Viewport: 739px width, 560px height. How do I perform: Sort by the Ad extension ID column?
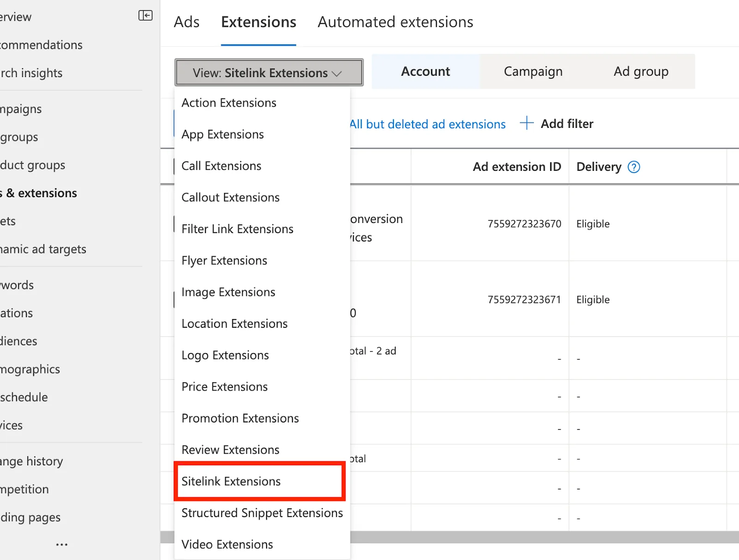(x=517, y=167)
